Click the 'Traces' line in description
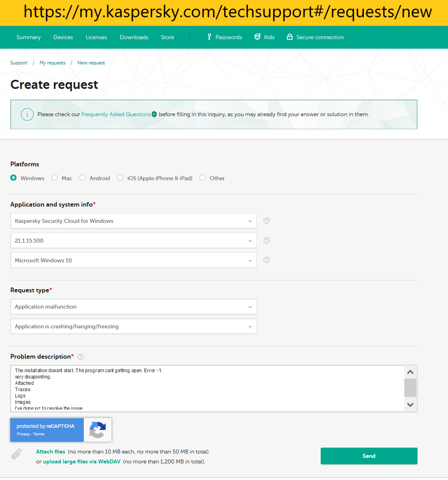 pyautogui.click(x=23, y=390)
